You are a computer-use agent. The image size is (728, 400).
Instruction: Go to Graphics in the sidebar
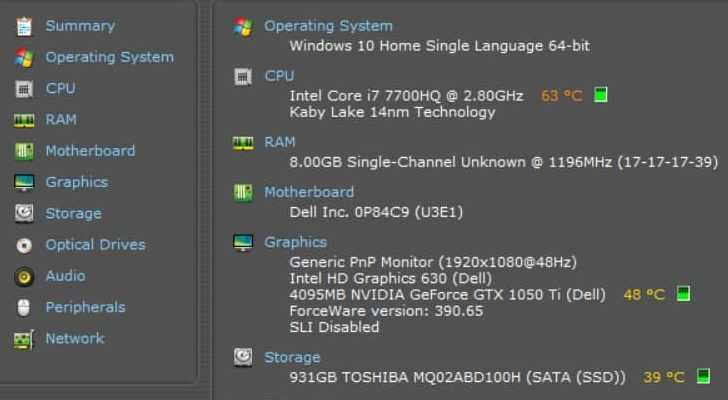pyautogui.click(x=77, y=182)
